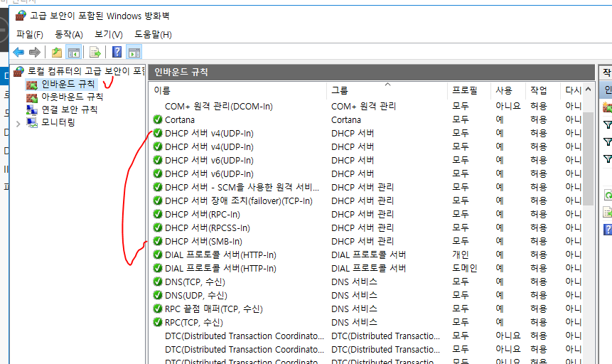Click the 인바운드 규칙 panel header
Viewport: 612px width, 364px height.
coord(371,73)
